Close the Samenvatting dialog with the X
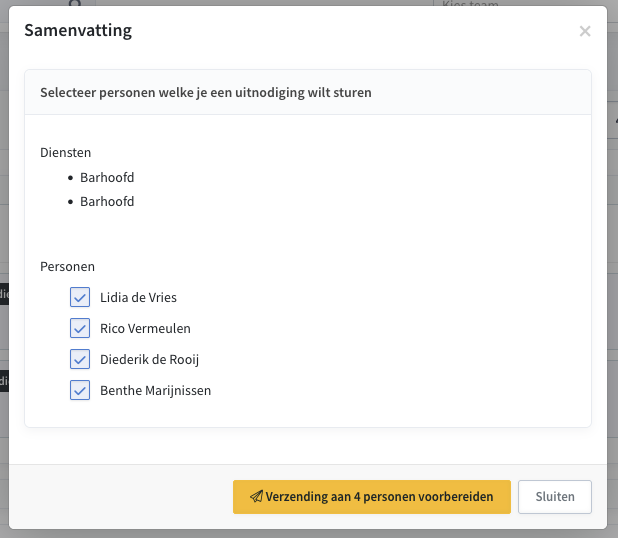Screen dimensions: 618x538 585,31
